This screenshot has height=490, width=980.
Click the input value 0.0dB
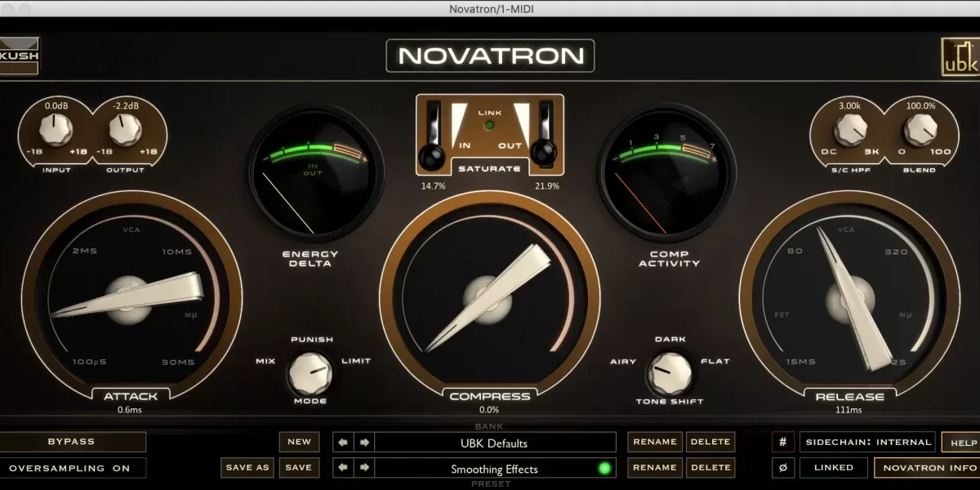56,106
